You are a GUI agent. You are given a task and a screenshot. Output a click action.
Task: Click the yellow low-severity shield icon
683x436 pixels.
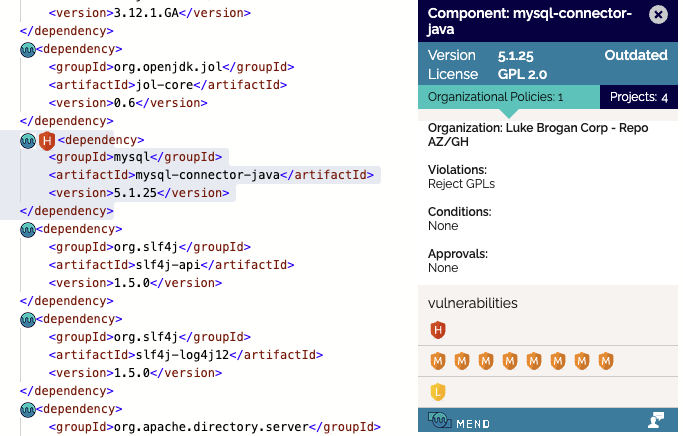point(437,392)
